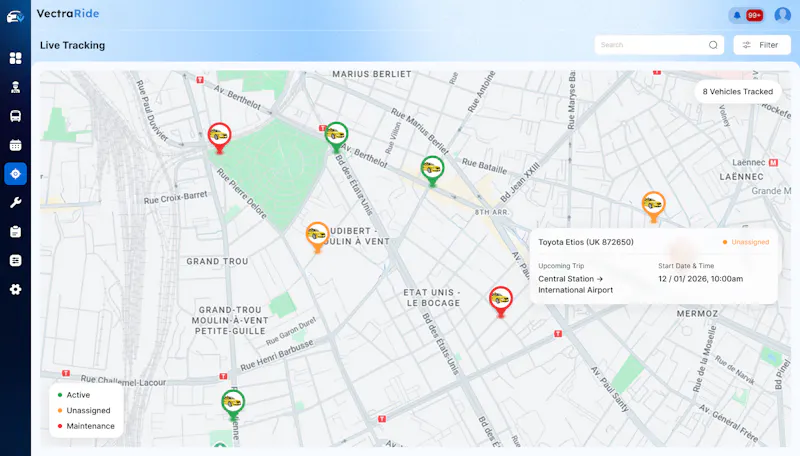Open notifications bell with 99+ badge

[746, 15]
